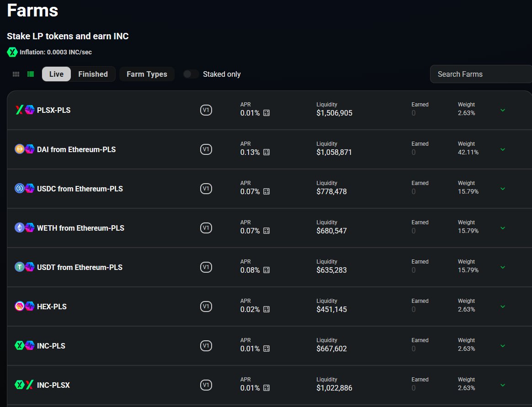The image size is (532, 407).
Task: Open APR calculator for PLSX-PLS farm
Action: [266, 113]
